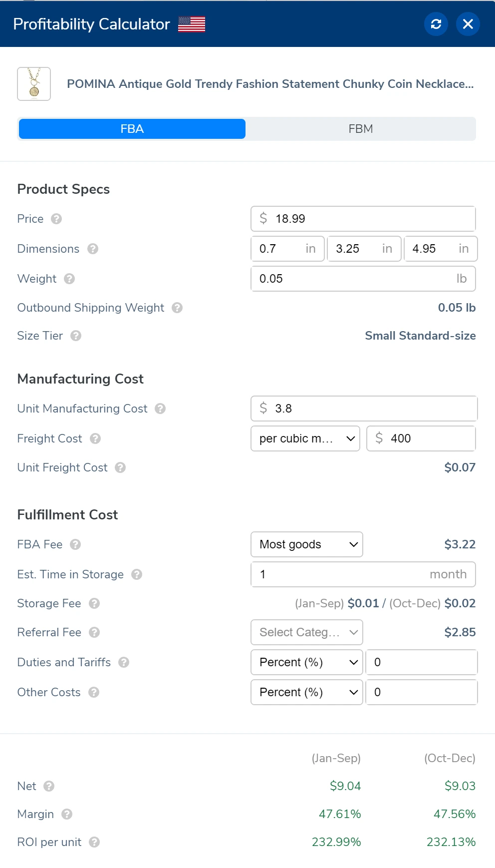Screen dimensions: 495x868
Task: Click the POMINA necklace product thumbnail
Action: coord(34,84)
